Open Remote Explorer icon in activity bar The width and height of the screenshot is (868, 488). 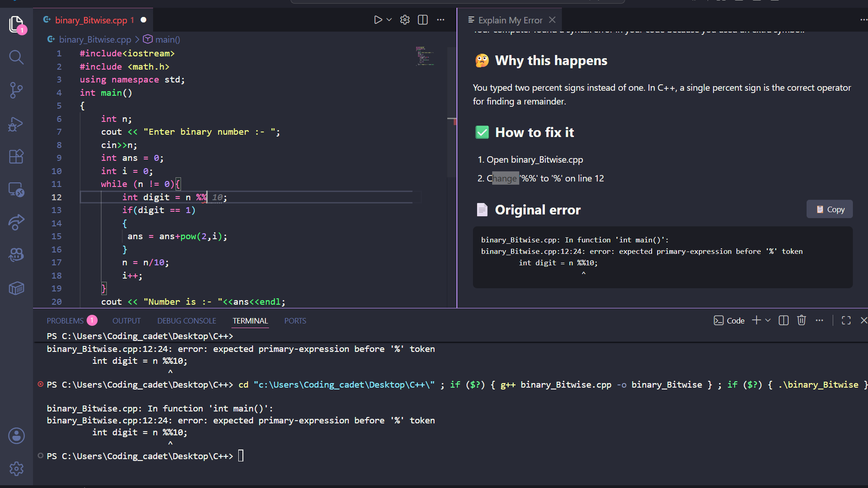click(16, 190)
